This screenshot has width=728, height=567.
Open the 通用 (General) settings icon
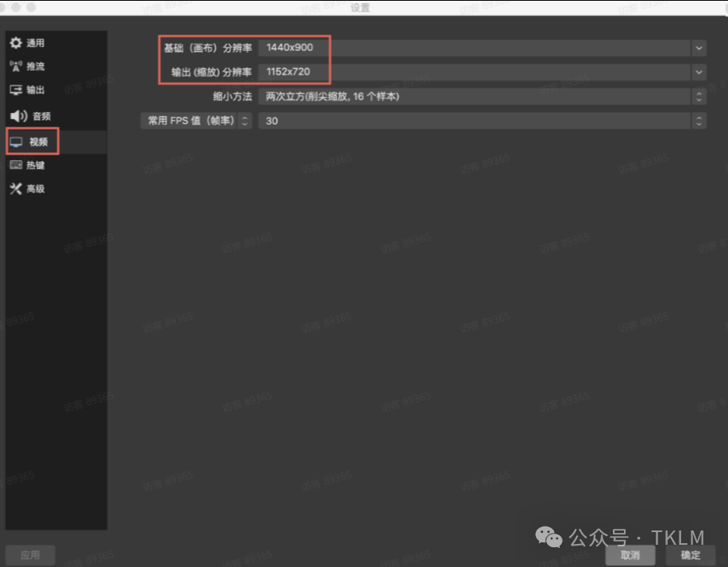pos(16,43)
